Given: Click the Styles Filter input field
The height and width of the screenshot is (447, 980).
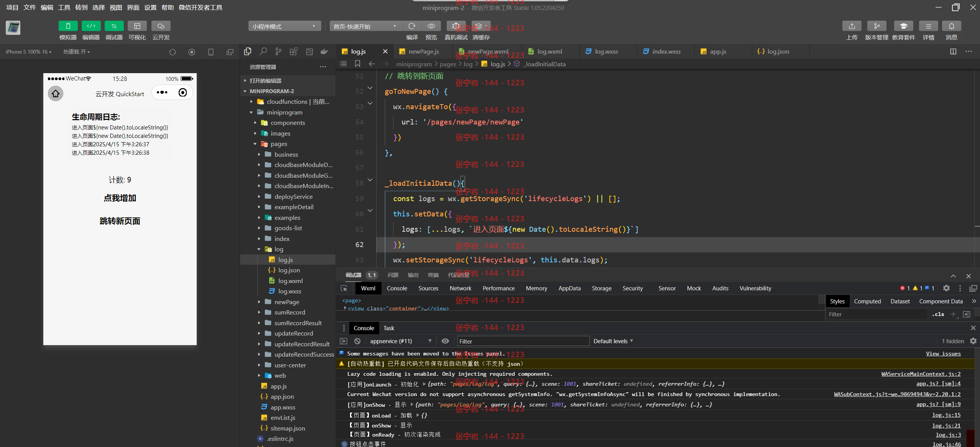Looking at the screenshot, I should [x=877, y=314].
